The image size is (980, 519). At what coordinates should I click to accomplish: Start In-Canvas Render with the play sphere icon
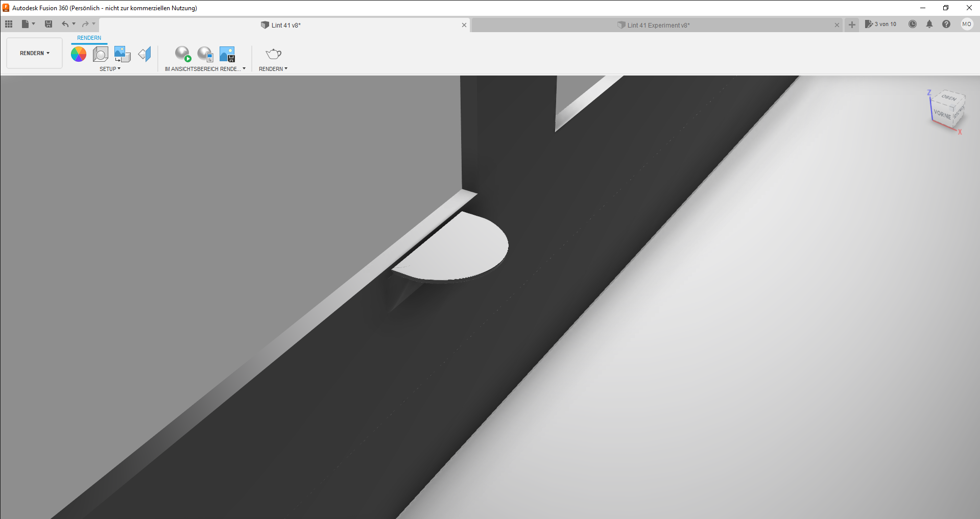[x=183, y=54]
